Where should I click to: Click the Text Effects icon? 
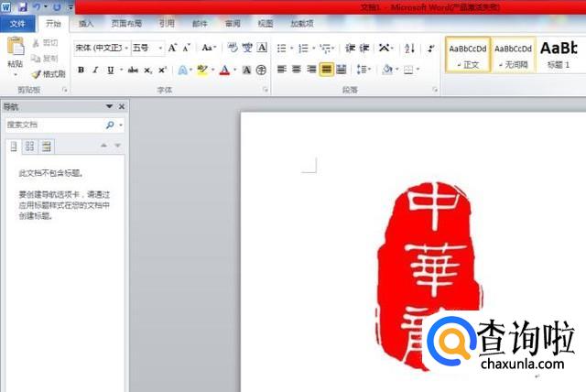[x=182, y=70]
